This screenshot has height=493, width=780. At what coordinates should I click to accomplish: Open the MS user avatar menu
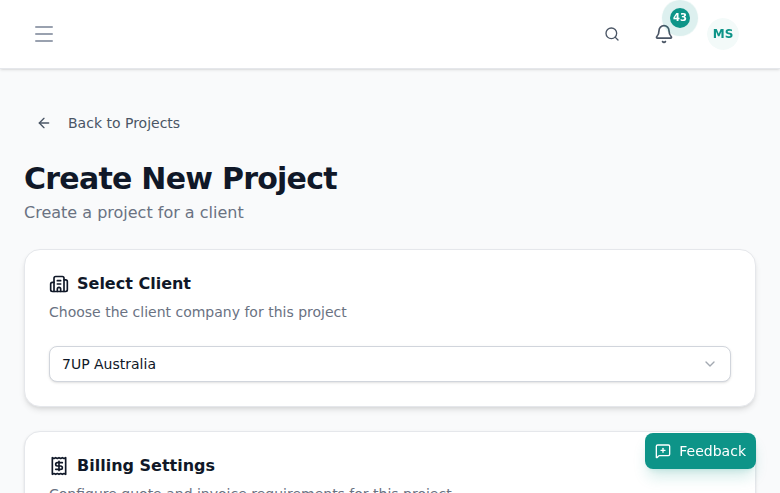point(722,34)
